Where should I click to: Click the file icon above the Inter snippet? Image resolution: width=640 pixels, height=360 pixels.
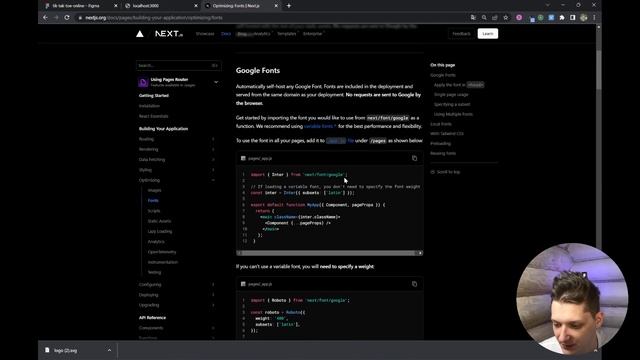(x=243, y=158)
